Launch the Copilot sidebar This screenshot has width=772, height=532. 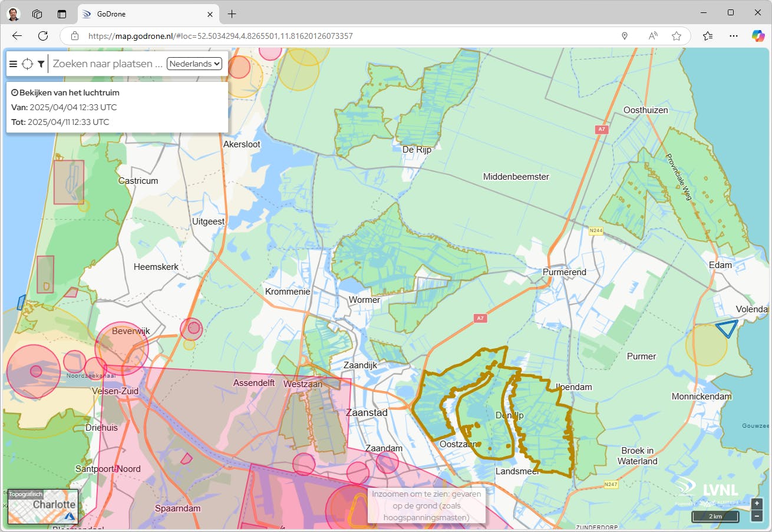[758, 36]
